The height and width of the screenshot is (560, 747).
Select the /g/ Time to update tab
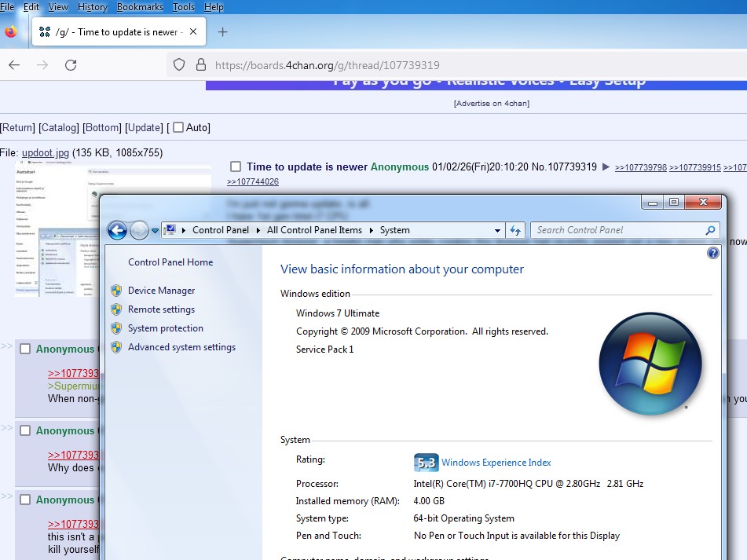point(119,32)
